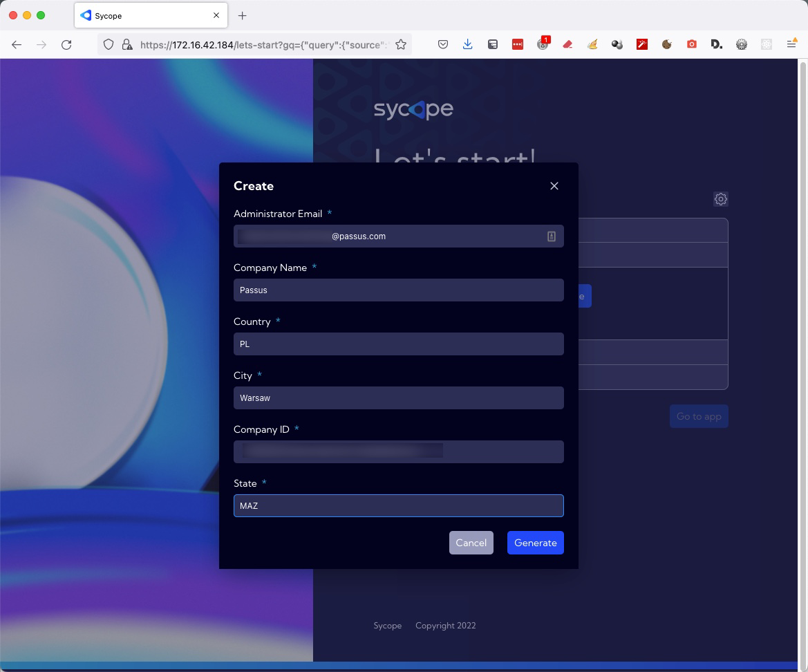Click the Company Name field containing Passus

398,290
